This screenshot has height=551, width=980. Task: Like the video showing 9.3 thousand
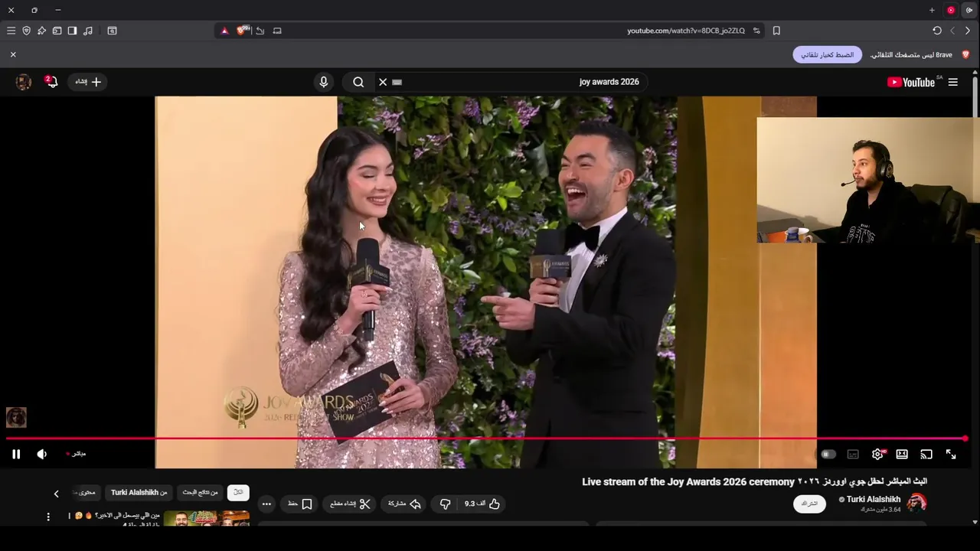tap(482, 504)
